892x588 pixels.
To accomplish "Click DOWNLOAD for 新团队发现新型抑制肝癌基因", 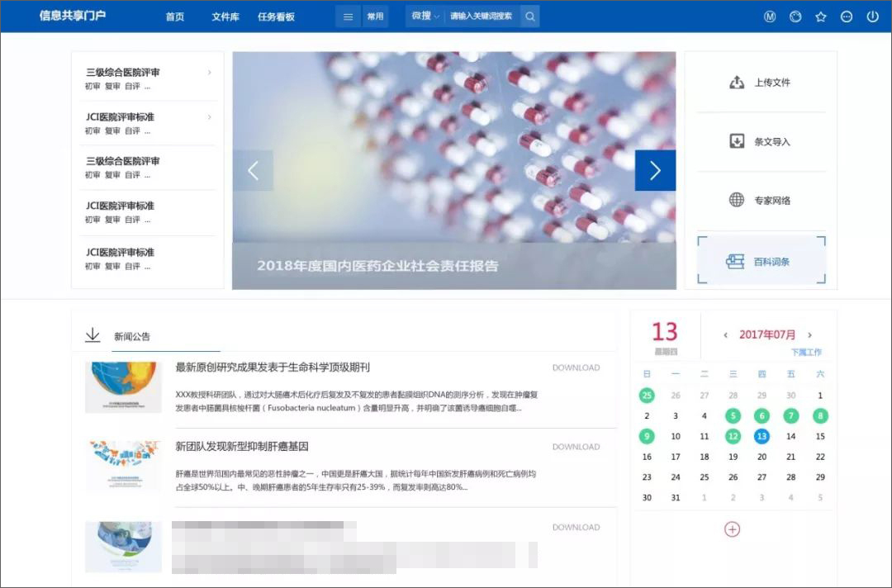I will (576, 447).
